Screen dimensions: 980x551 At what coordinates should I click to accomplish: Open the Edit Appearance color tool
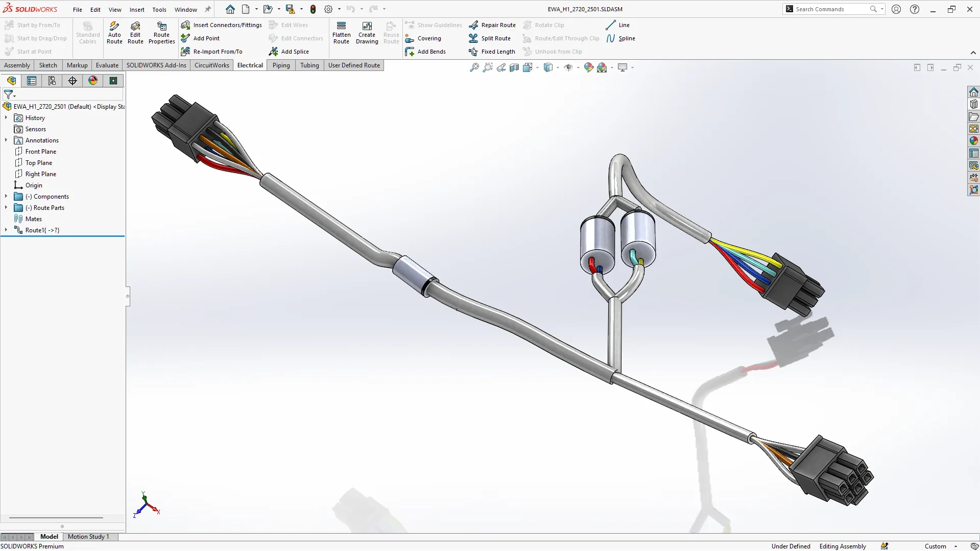pyautogui.click(x=588, y=67)
